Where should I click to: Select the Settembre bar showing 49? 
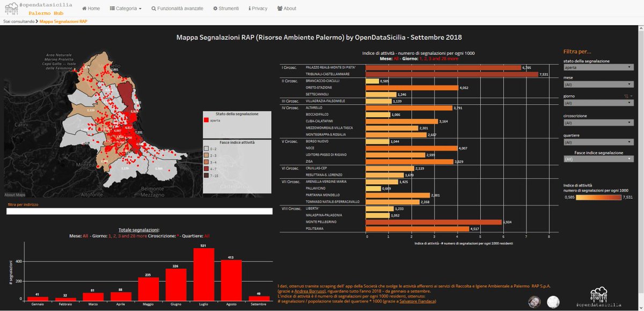[x=259, y=298]
